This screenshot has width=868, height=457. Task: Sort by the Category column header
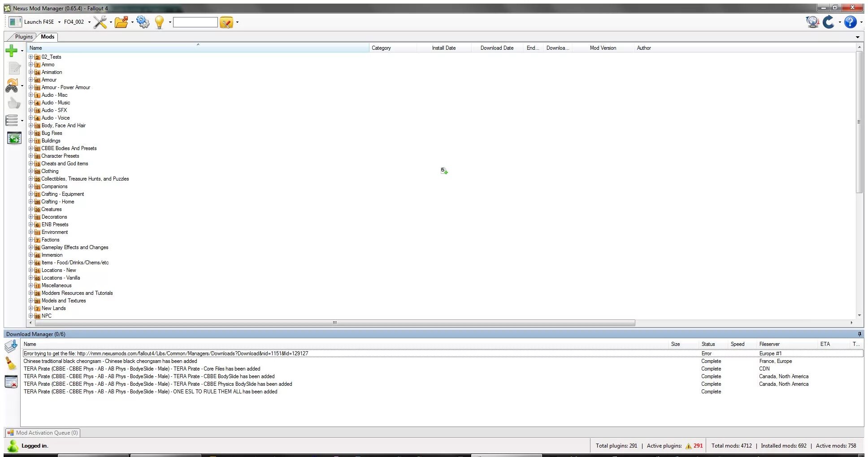coord(393,48)
